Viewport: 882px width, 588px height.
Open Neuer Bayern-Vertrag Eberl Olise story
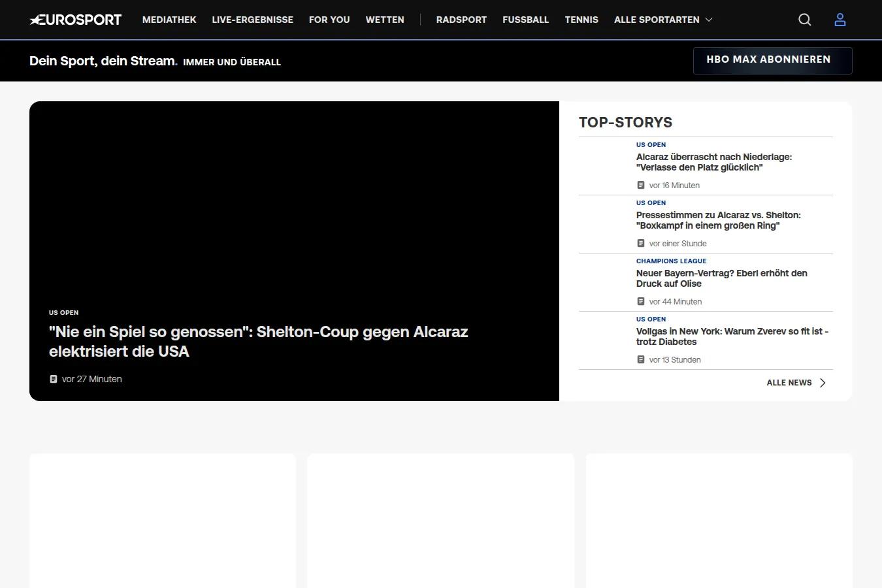(x=722, y=278)
